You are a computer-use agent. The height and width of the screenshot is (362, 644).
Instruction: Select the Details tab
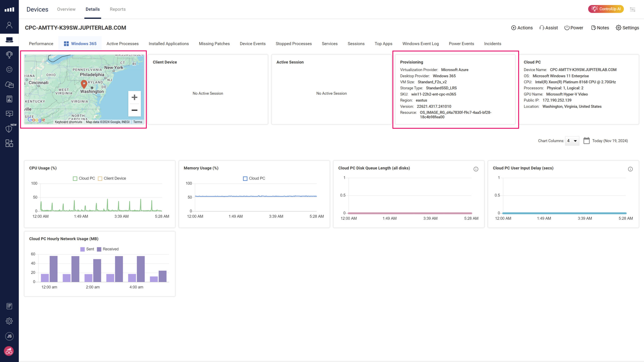[x=93, y=9]
